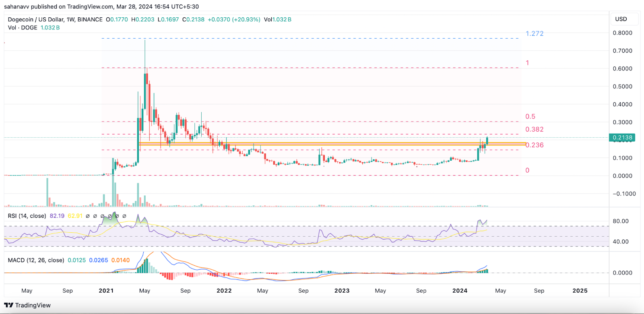Click the RSI value 82.19
644x314 pixels.
tap(57, 216)
